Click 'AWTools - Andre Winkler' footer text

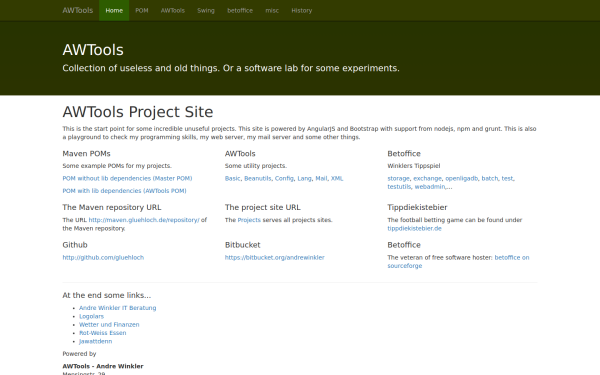tap(103, 366)
